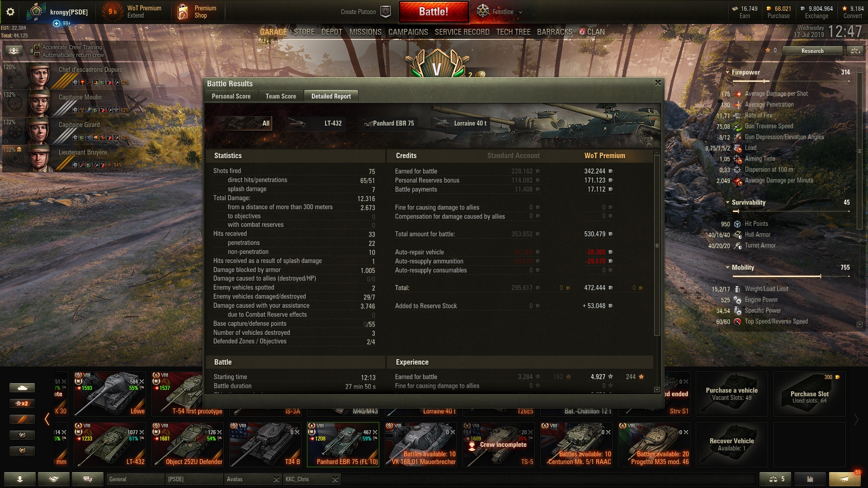This screenshot has width=868, height=488.
Task: Switch to the Team Score tab
Action: [281, 96]
